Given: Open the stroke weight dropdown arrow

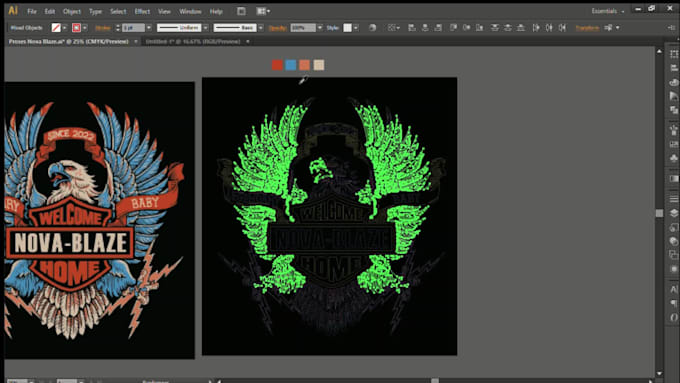Looking at the screenshot, I should [149, 28].
